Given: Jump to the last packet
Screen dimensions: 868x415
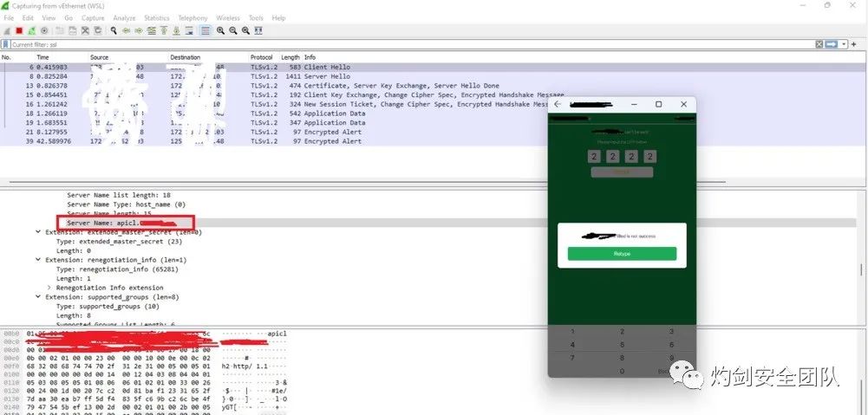Looking at the screenshot, I should tap(177, 31).
